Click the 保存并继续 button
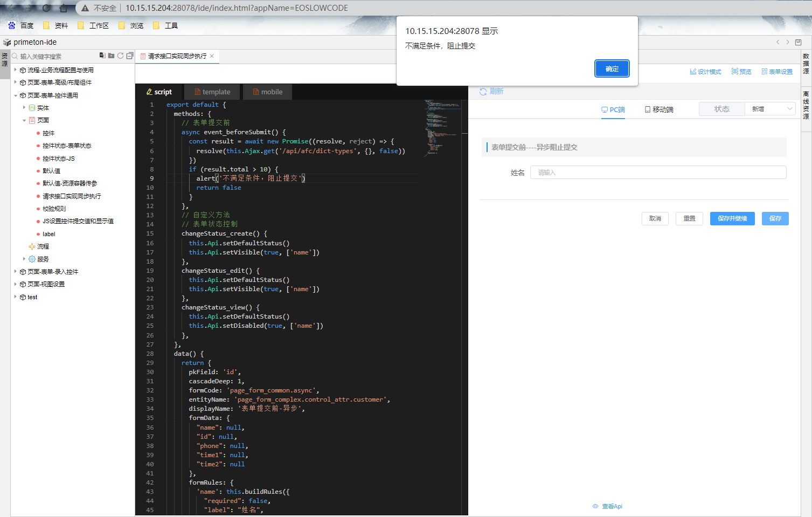Screen dimensions: 812x517 [732, 218]
